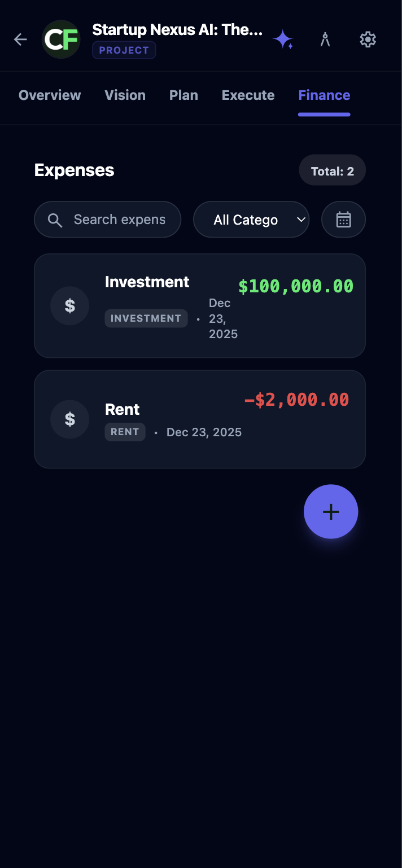402x868 pixels.
Task: Click the AI sparkle icon
Action: 283,40
